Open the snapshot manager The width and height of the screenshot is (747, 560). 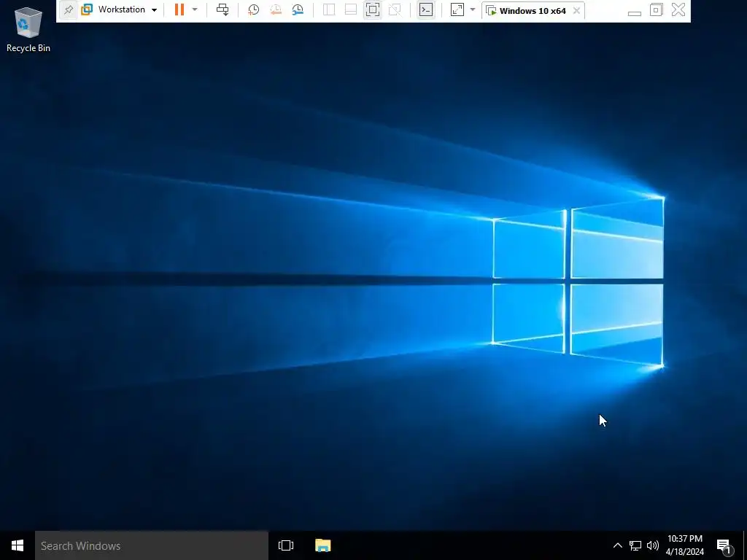(298, 9)
